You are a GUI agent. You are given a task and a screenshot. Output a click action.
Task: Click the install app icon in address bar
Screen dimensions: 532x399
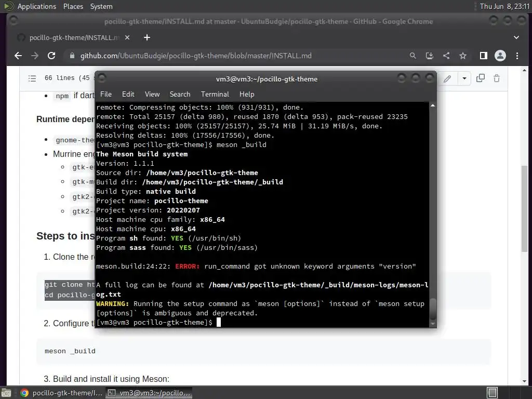pyautogui.click(x=430, y=56)
